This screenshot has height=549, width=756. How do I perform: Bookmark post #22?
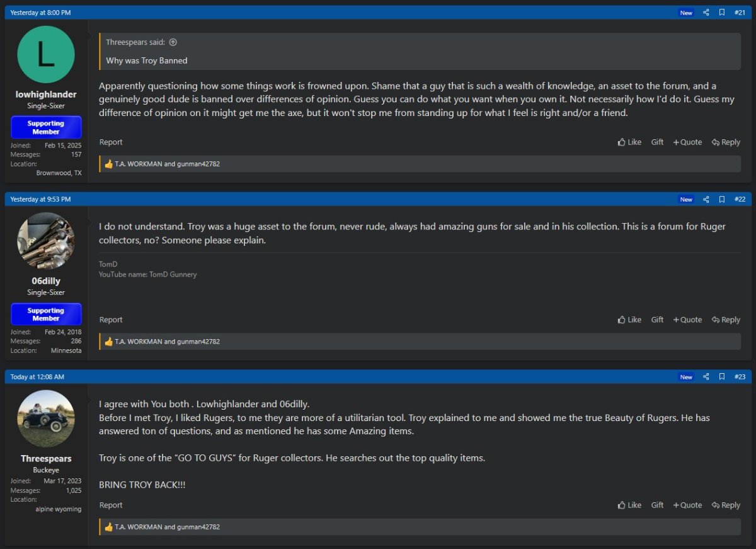(722, 199)
